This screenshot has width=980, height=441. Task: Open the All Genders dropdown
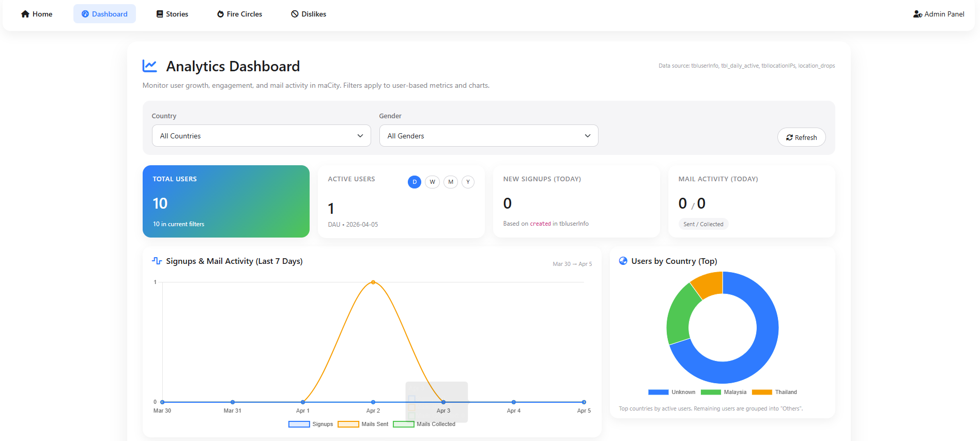(x=488, y=136)
